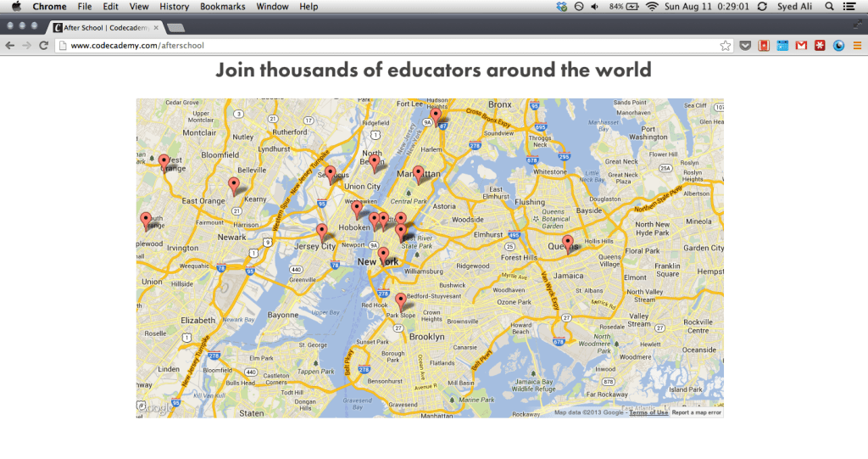Open the Gmail extension icon
Image resolution: width=868 pixels, height=459 pixels.
click(801, 45)
